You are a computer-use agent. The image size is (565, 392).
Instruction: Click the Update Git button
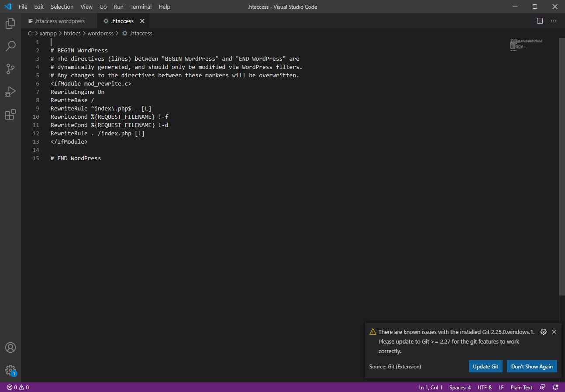(x=486, y=366)
